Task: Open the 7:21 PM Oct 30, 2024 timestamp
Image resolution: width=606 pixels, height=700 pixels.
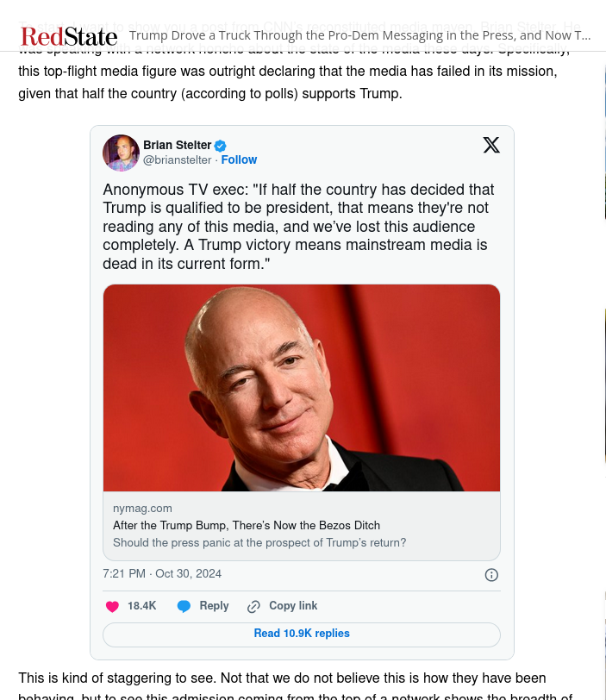Action: click(x=162, y=573)
